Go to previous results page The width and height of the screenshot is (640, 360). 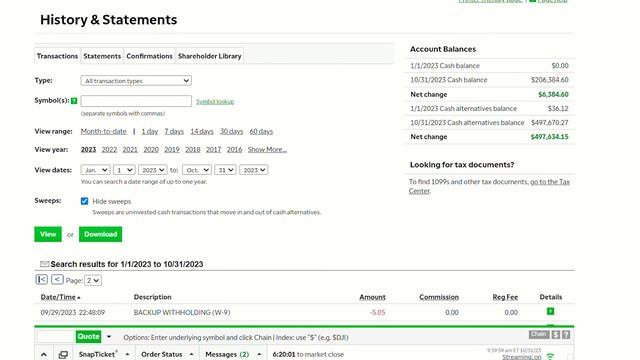[57, 280]
